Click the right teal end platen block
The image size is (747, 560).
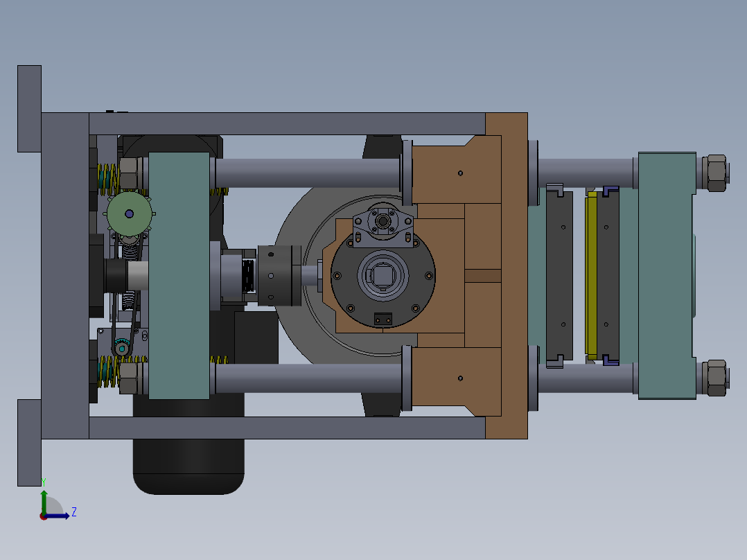tap(667, 275)
